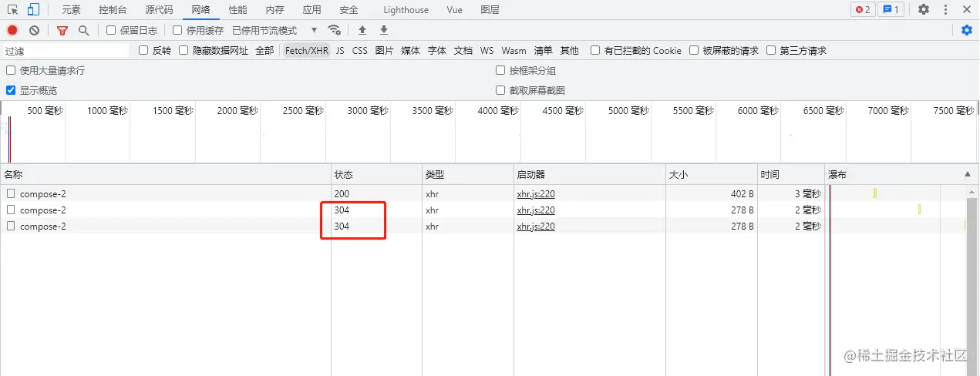The width and height of the screenshot is (980, 376).
Task: Uncheck 显示概览 checkbox
Action: click(11, 90)
